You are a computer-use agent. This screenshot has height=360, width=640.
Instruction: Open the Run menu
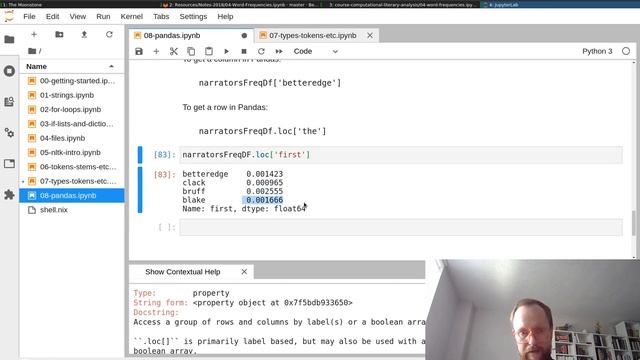(x=103, y=17)
